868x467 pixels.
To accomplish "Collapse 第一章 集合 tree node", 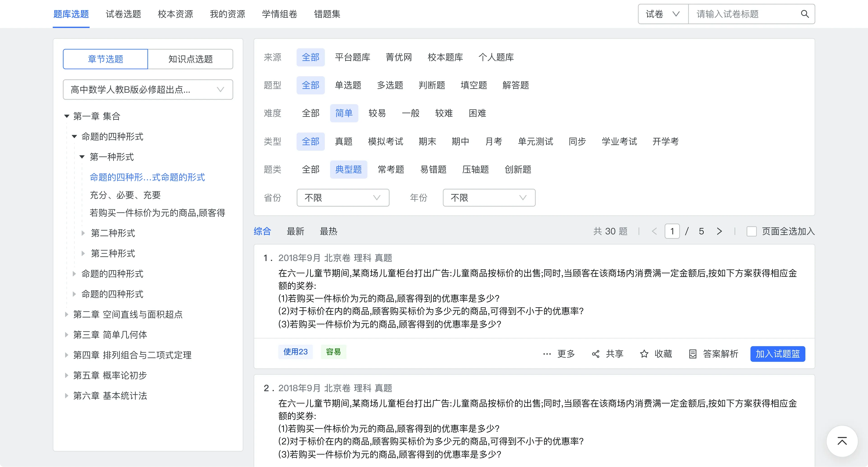I will pyautogui.click(x=67, y=117).
